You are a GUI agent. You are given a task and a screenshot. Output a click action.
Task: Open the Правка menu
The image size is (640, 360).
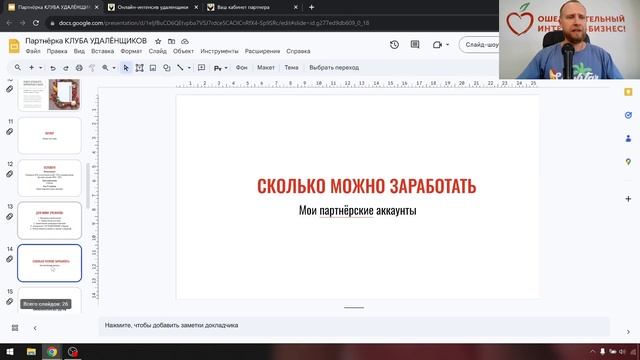coord(57,51)
